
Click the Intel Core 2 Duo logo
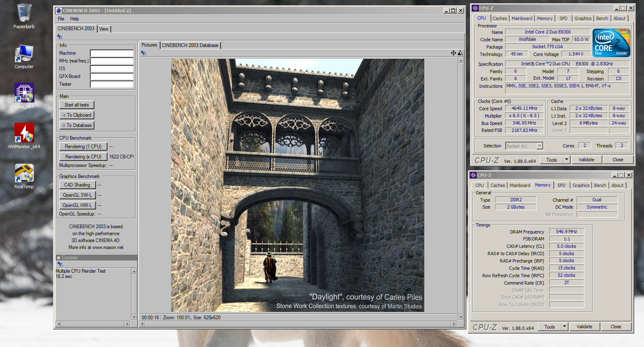(611, 43)
